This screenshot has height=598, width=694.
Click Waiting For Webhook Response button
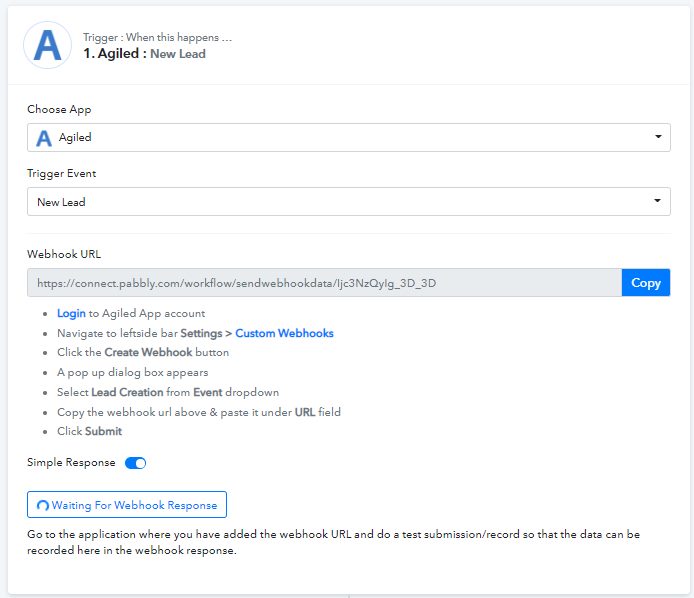point(127,505)
